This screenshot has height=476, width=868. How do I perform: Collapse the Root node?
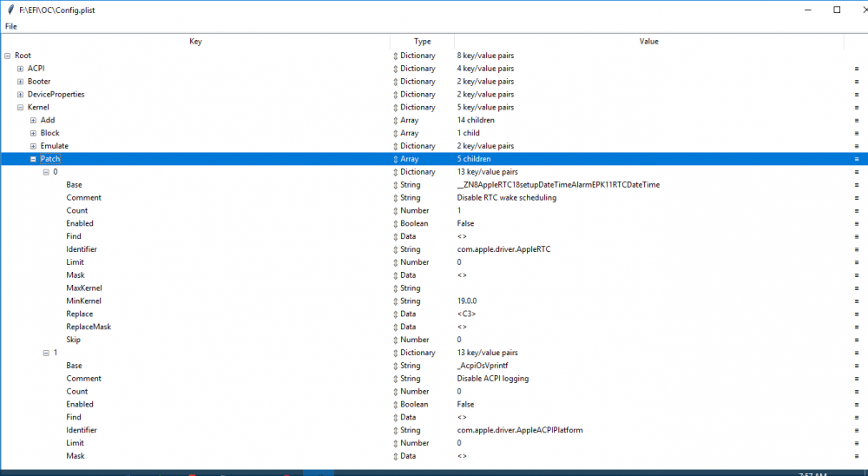(8, 56)
